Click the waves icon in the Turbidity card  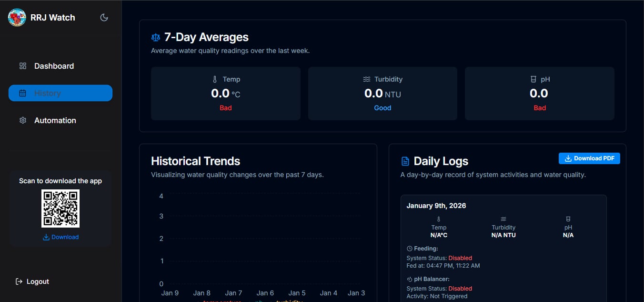pyautogui.click(x=367, y=79)
